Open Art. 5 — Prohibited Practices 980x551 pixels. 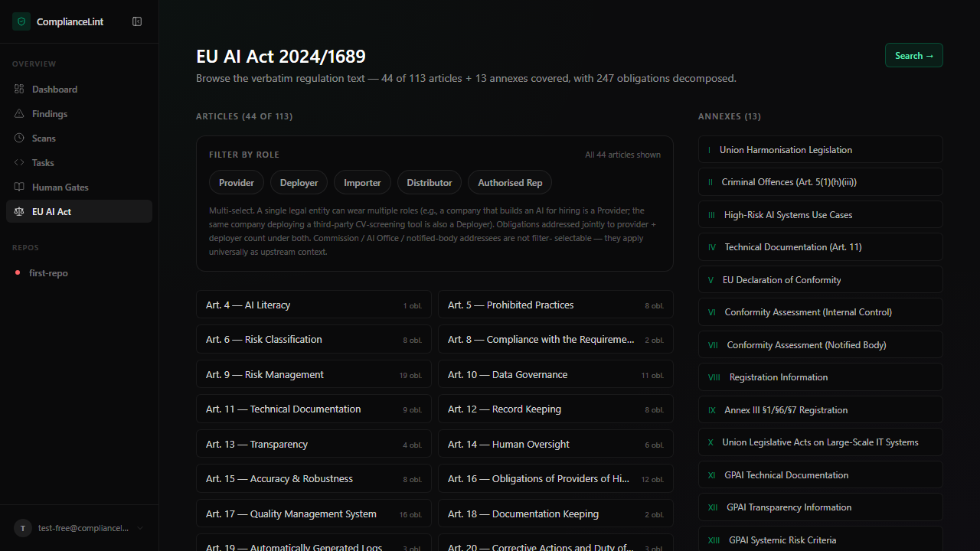[x=555, y=305]
